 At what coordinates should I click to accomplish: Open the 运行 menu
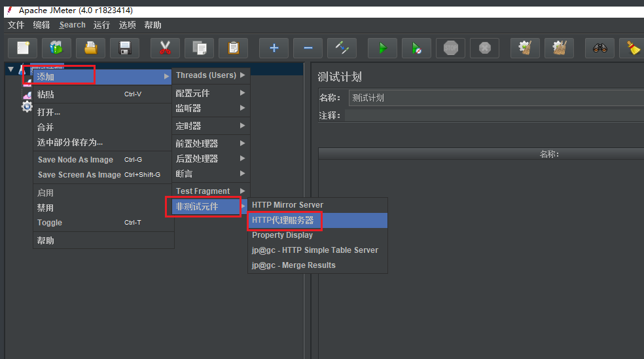(101, 25)
